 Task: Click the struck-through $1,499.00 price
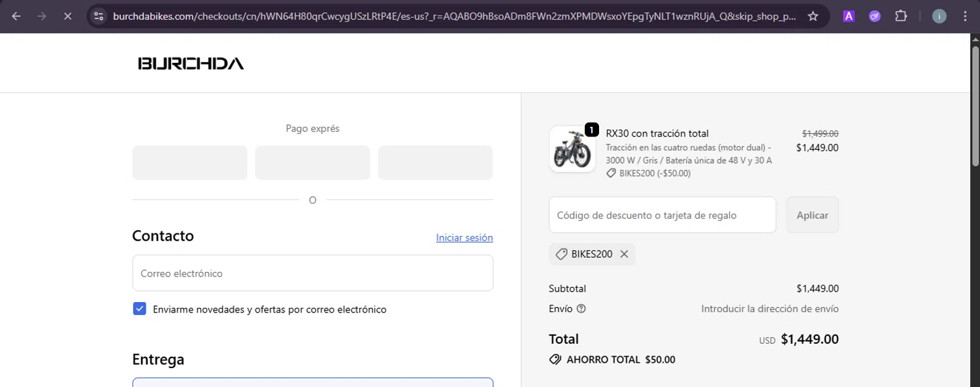coord(821,133)
